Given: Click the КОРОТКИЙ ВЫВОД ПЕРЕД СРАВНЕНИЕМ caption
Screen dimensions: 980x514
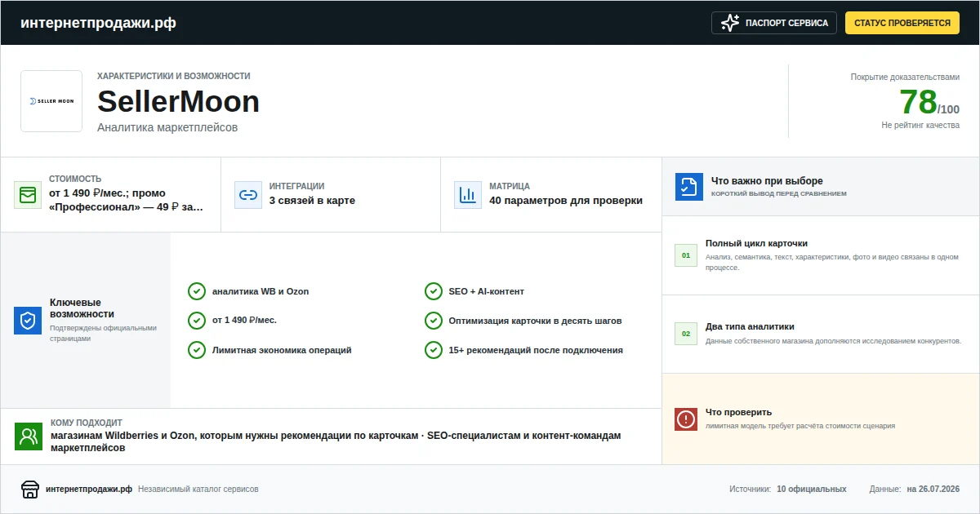Looking at the screenshot, I should 779,194.
